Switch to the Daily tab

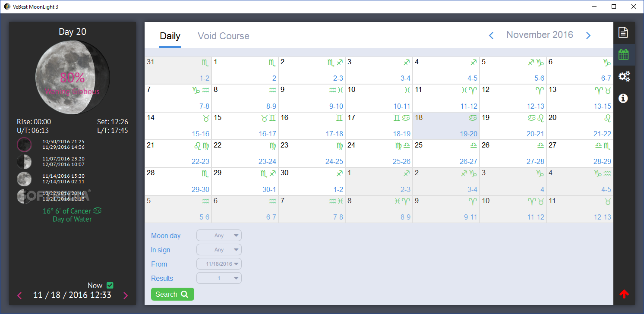point(170,36)
